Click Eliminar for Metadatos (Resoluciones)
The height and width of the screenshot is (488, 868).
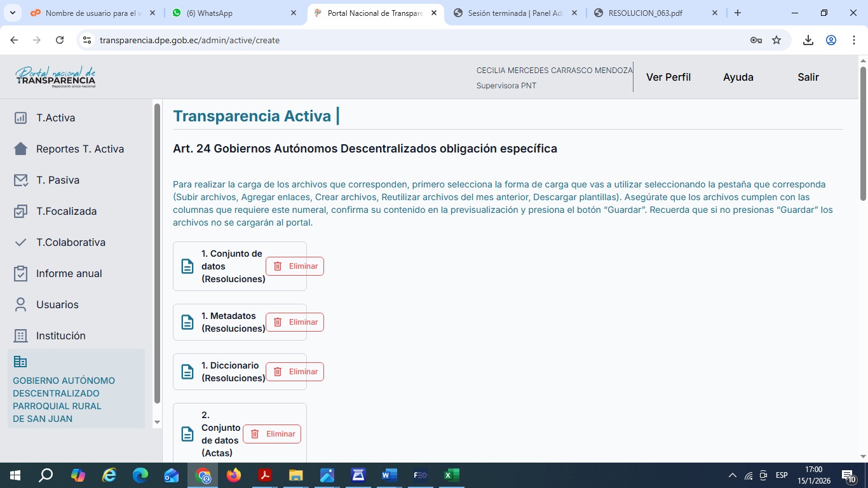point(295,322)
